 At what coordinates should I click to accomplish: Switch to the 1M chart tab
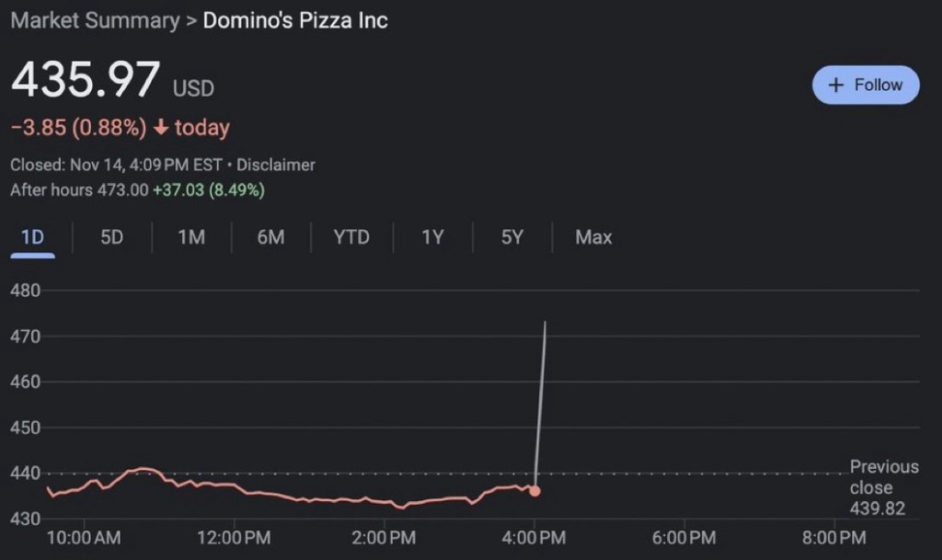[x=190, y=237]
